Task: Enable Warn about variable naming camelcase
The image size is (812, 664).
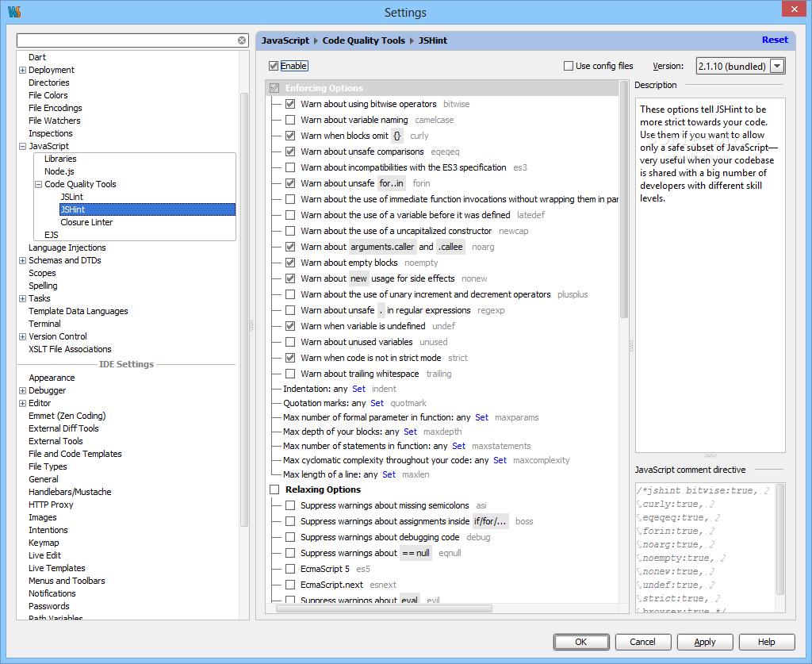Action: (x=290, y=120)
